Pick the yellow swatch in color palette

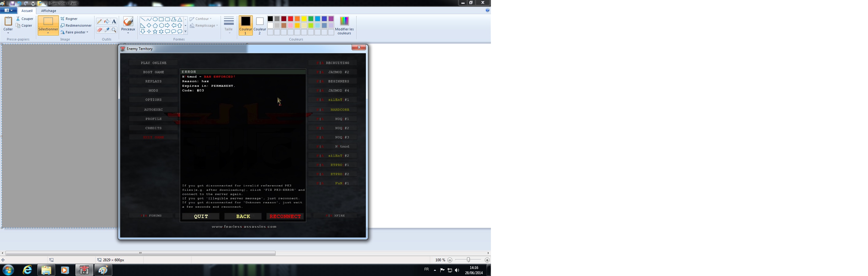(x=304, y=19)
